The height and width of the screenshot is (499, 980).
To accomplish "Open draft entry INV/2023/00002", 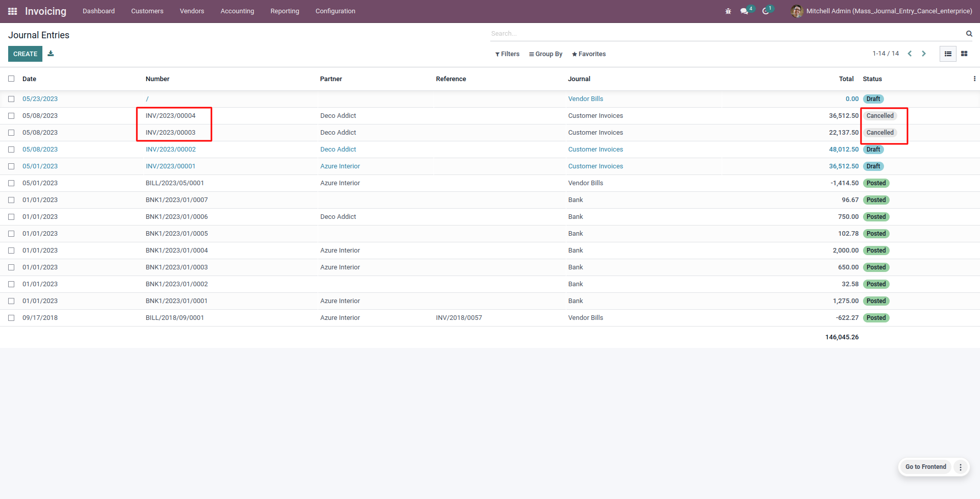I will click(x=171, y=149).
